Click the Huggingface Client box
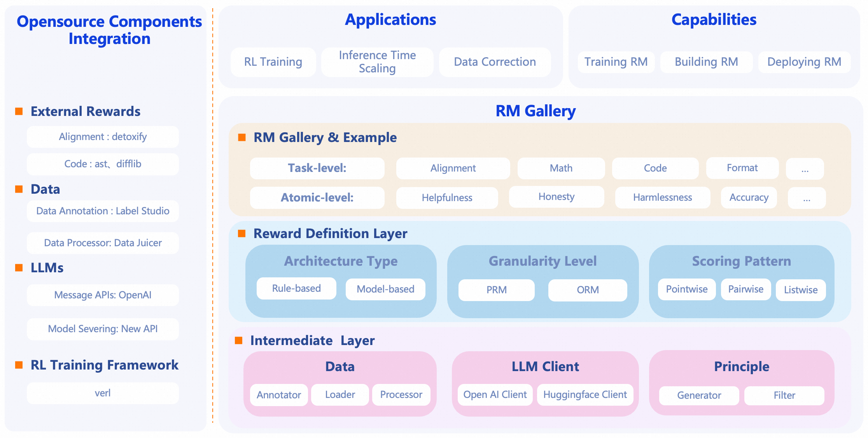The width and height of the screenshot is (868, 438). coord(585,394)
